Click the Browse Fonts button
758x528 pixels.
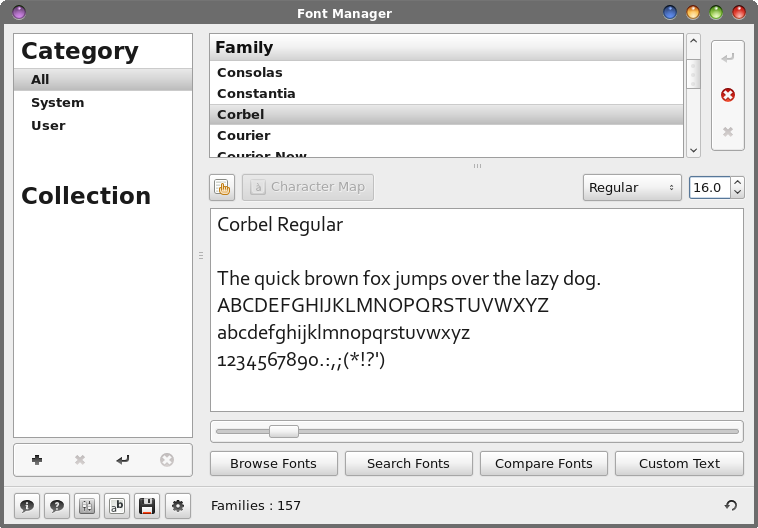pos(274,464)
